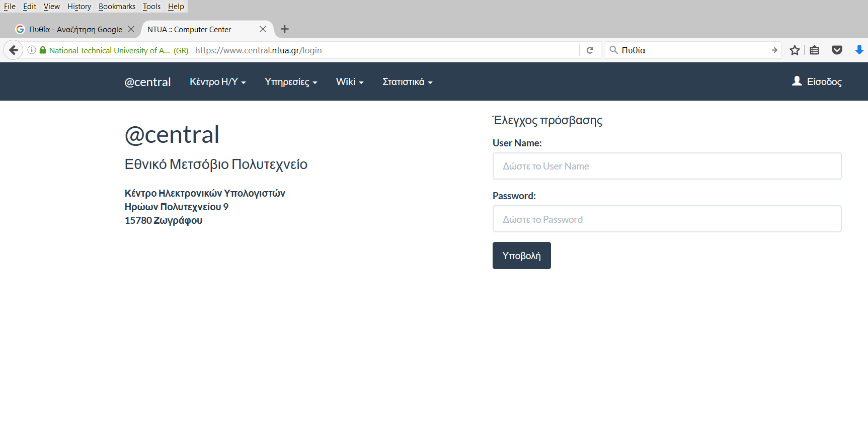Click the browser back arrow button
The height and width of the screenshot is (424, 868).
point(14,50)
